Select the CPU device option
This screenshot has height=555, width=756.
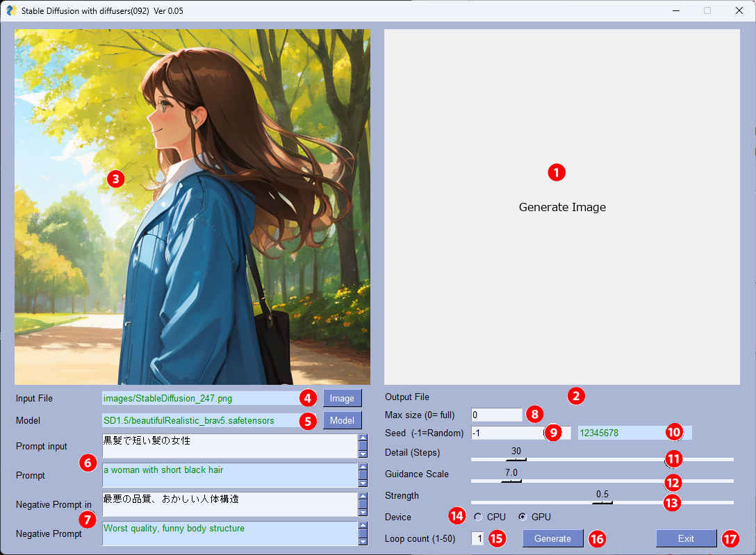[478, 517]
